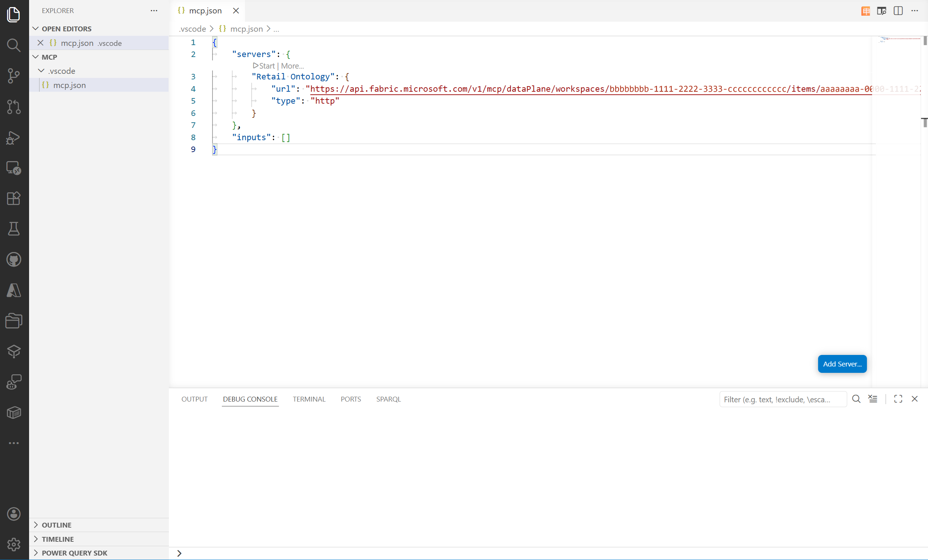928x560 pixels.
Task: Click the debug console input prompt chevron
Action: coord(179,553)
